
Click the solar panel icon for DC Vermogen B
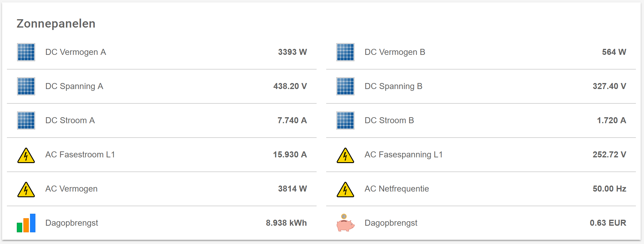click(345, 52)
